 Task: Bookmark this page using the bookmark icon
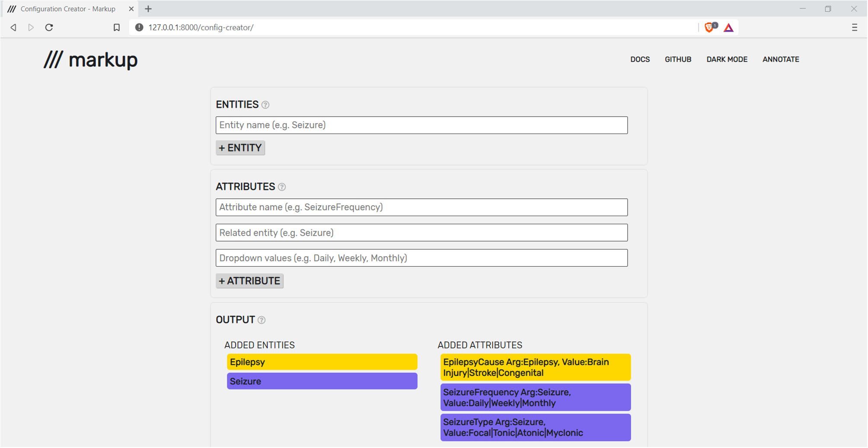click(117, 28)
